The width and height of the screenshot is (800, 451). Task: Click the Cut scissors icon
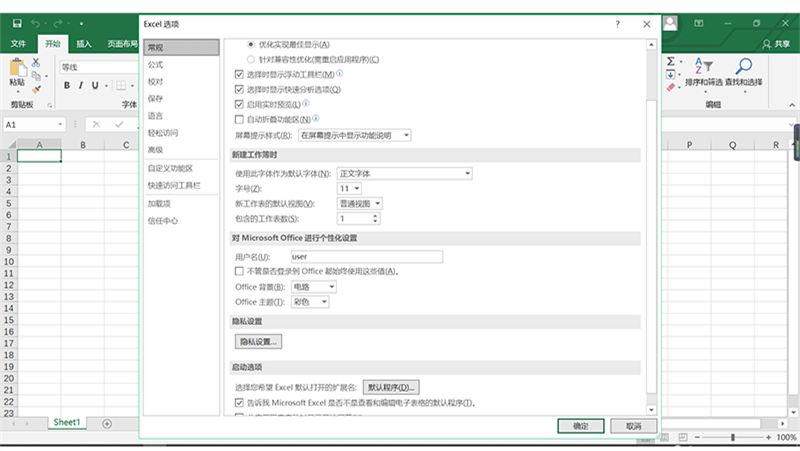[36, 63]
